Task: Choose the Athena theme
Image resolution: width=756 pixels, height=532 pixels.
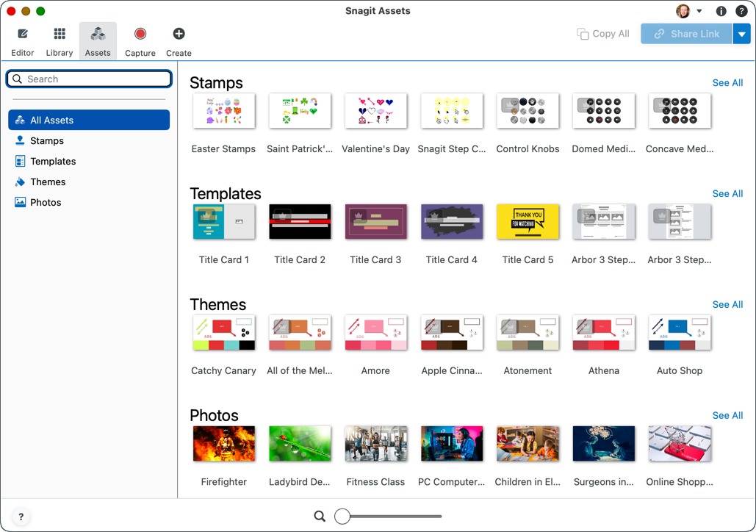Action: 604,333
